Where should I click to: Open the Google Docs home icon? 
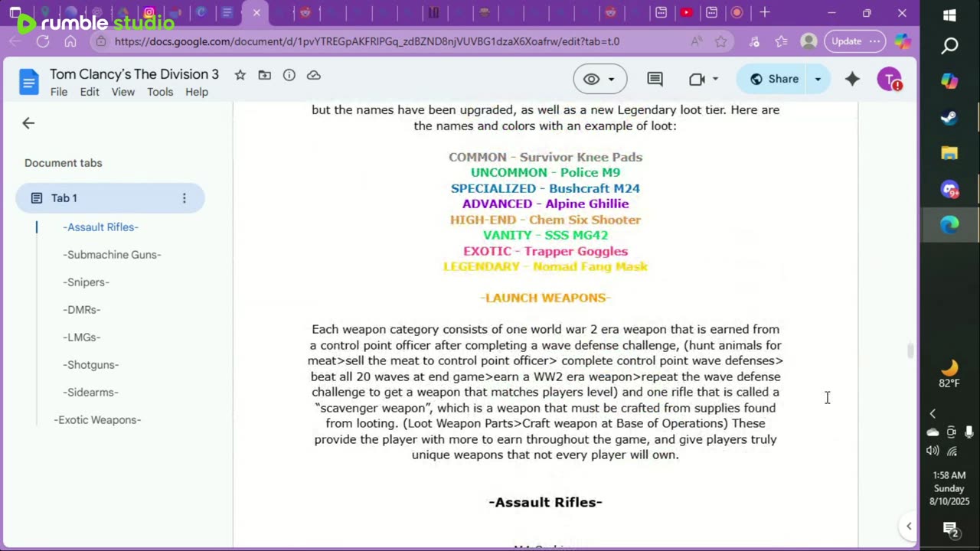(x=28, y=82)
